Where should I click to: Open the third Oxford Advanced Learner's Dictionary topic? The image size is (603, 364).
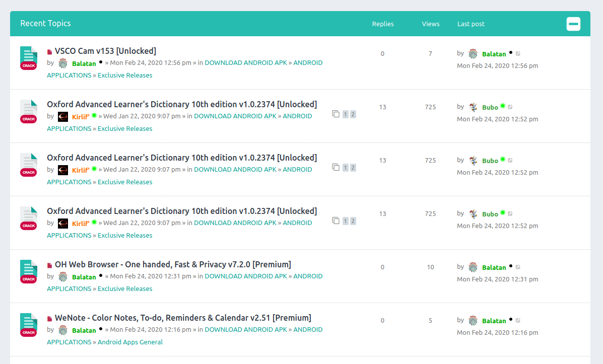[x=182, y=211]
